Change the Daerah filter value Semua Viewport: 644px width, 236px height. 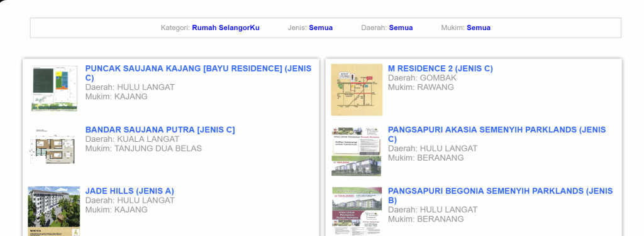(x=401, y=28)
